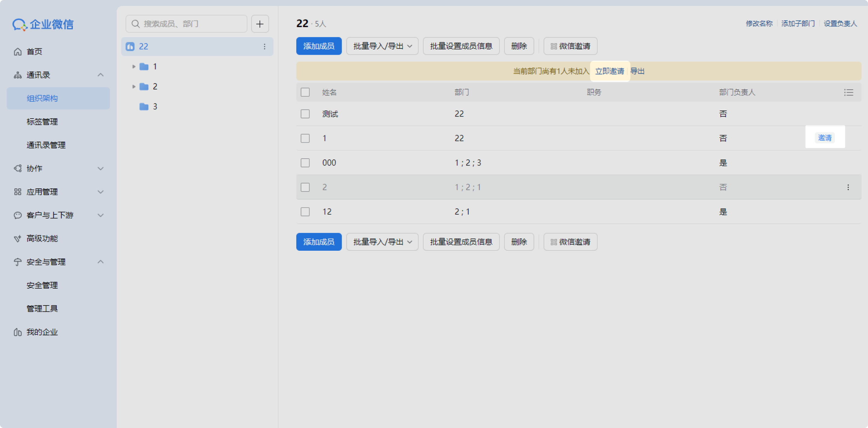The image size is (868, 428).
Task: Expand department 2 tree arrow
Action: click(x=134, y=86)
